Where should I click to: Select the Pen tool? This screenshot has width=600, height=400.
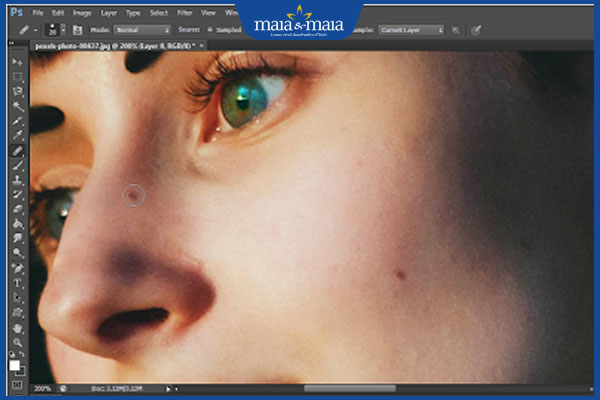click(x=17, y=268)
